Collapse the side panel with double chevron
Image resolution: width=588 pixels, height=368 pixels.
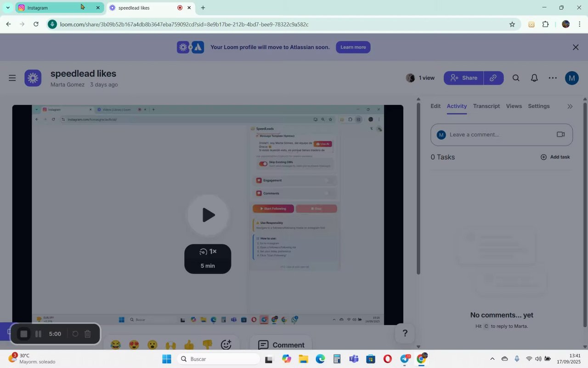(570, 106)
